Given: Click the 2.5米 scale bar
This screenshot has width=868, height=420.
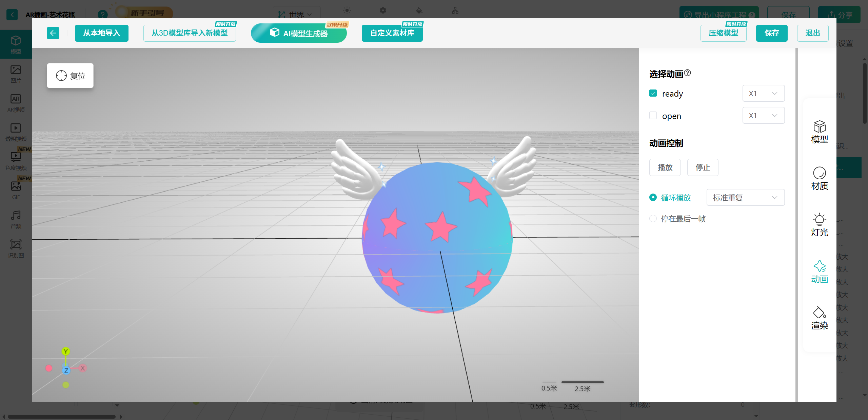Looking at the screenshot, I should point(582,382).
